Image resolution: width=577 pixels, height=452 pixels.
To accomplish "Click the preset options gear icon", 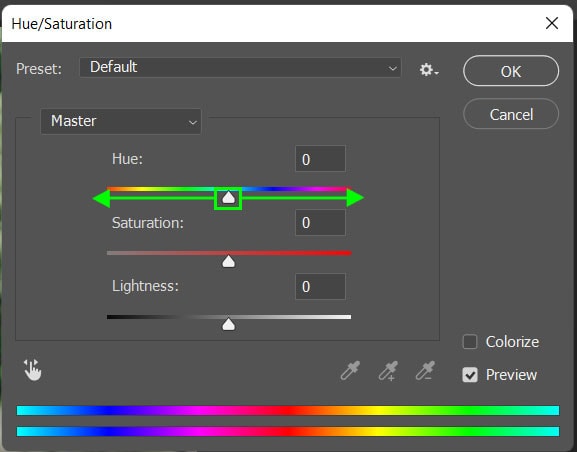I will 429,70.
